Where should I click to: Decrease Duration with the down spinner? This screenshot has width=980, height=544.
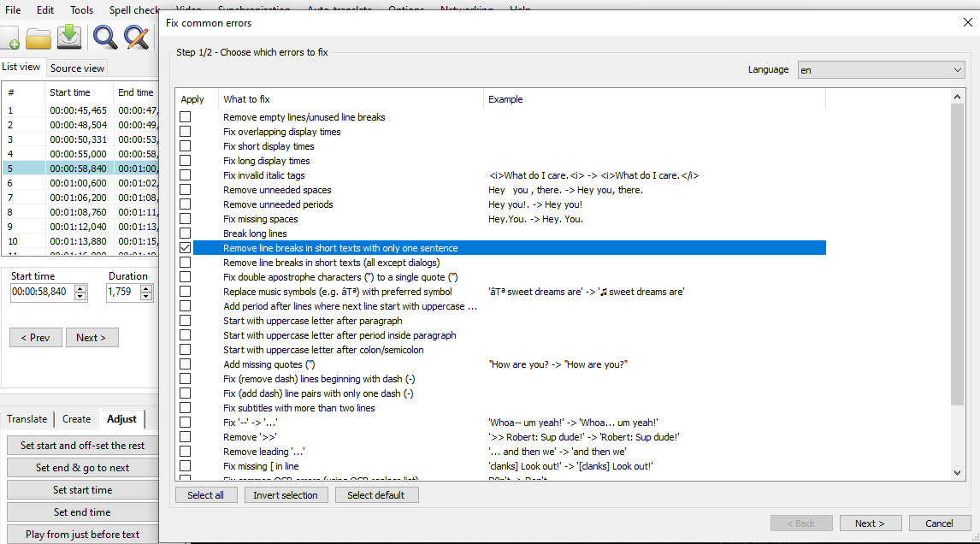pos(146,297)
